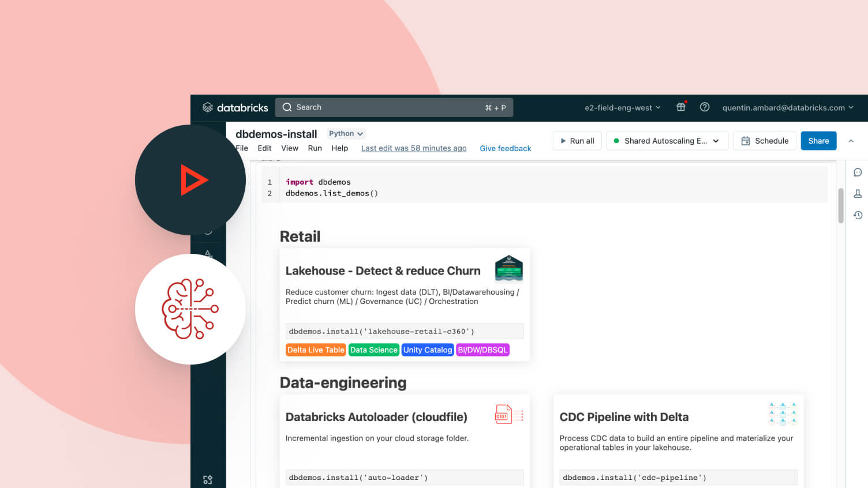Click the blue Unity Catalog tag

(428, 350)
